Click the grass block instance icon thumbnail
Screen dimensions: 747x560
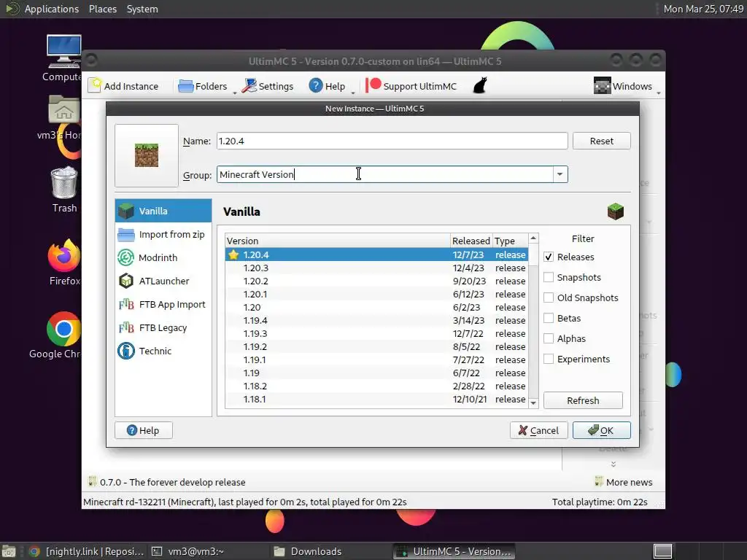[x=147, y=155]
